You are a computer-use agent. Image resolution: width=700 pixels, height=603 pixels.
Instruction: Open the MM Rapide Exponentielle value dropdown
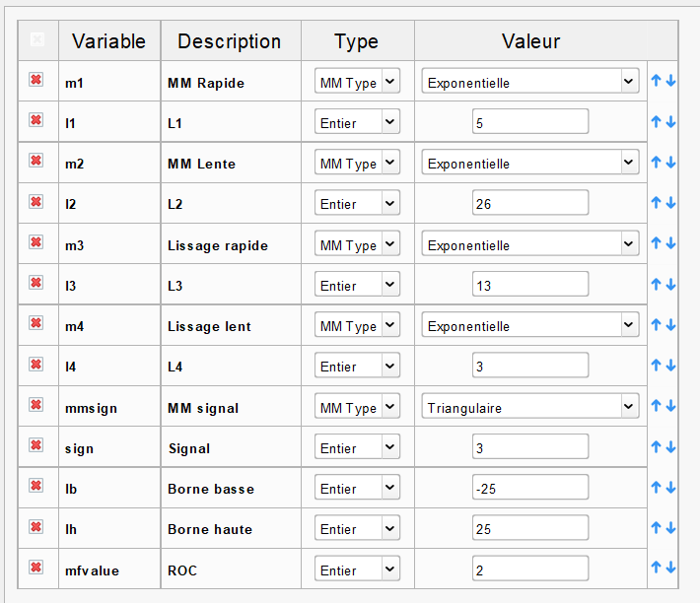530,82
